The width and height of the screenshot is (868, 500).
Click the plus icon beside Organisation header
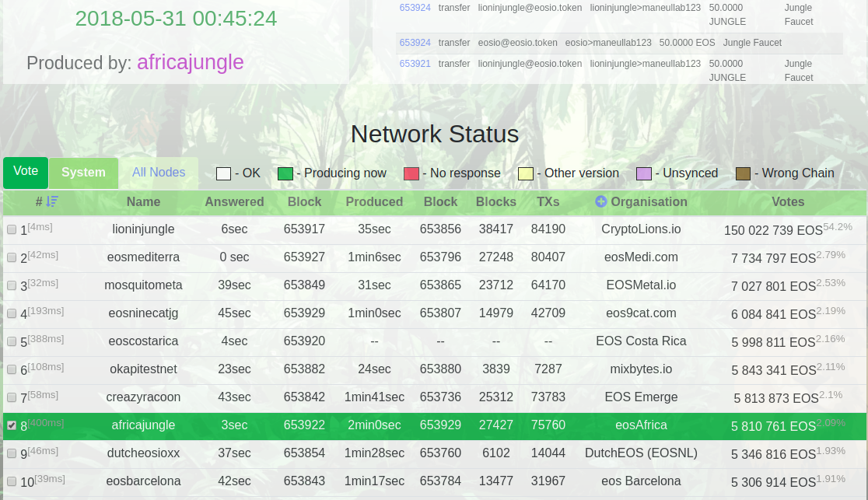(601, 201)
